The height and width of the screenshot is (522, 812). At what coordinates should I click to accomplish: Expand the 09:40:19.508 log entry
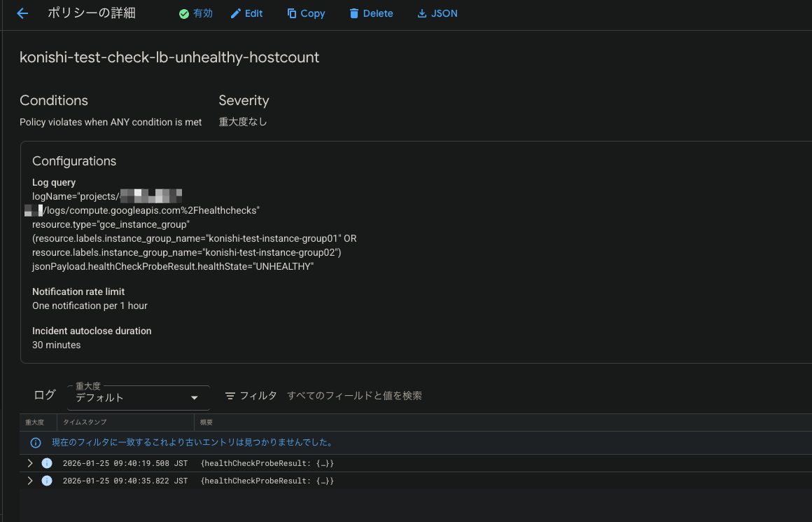[x=30, y=463]
